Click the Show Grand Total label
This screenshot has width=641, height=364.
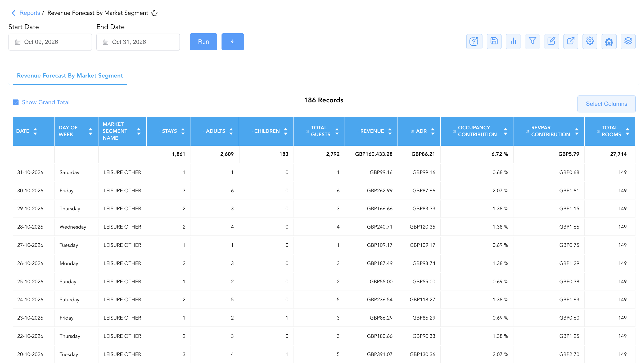pyautogui.click(x=46, y=102)
